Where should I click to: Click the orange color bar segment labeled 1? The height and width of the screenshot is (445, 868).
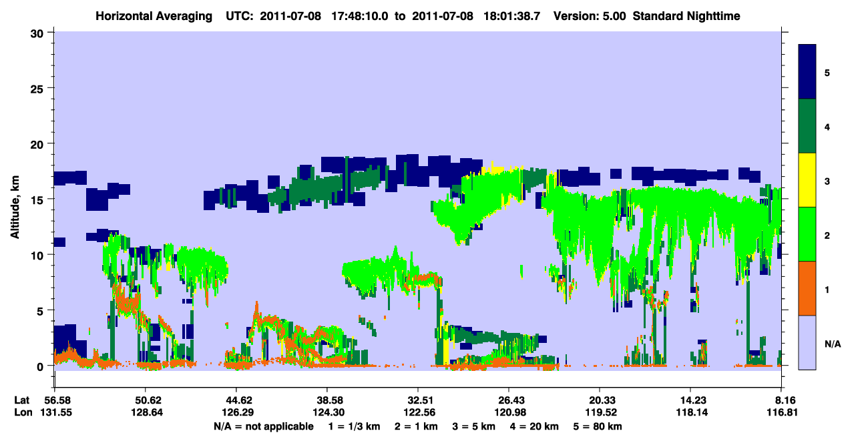(807, 288)
